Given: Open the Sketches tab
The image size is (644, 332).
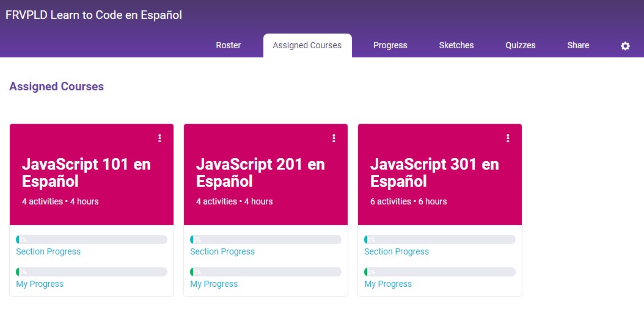Looking at the screenshot, I should click(x=456, y=45).
